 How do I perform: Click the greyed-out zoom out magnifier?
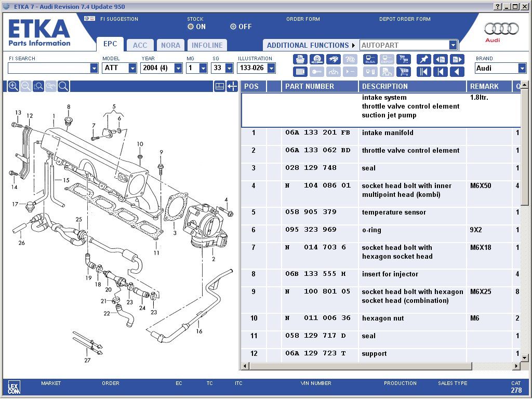coord(26,86)
